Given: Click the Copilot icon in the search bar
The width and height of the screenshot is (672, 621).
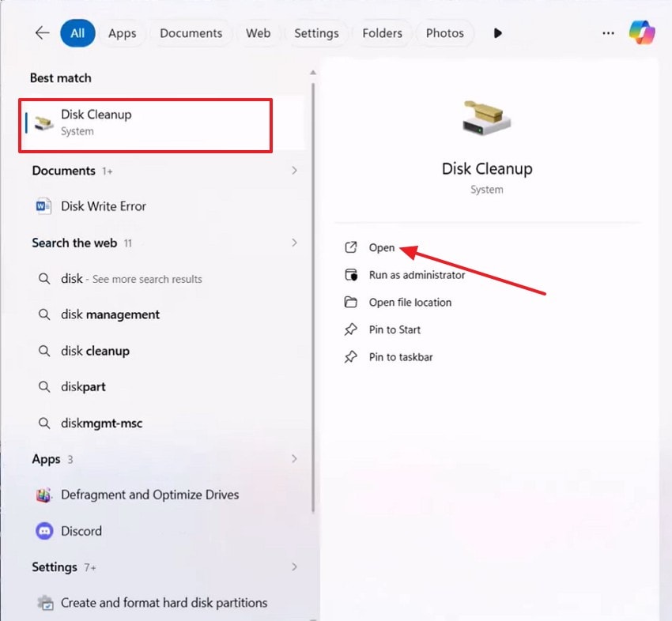Looking at the screenshot, I should point(642,32).
